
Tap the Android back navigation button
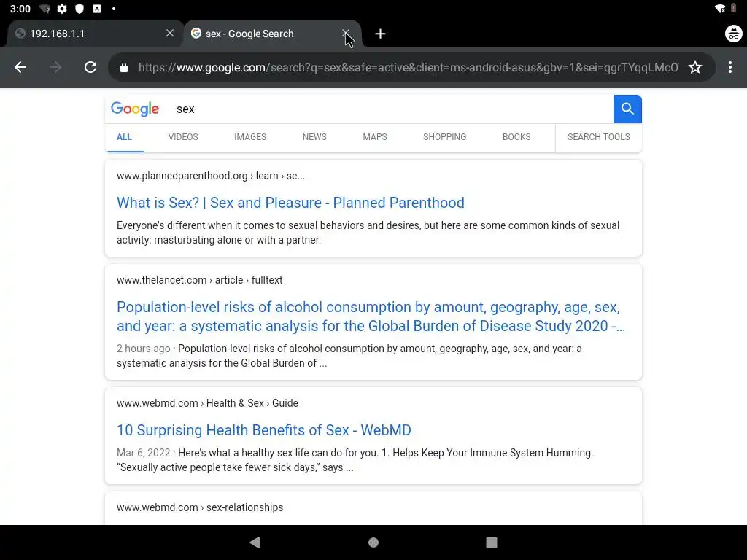pos(255,542)
